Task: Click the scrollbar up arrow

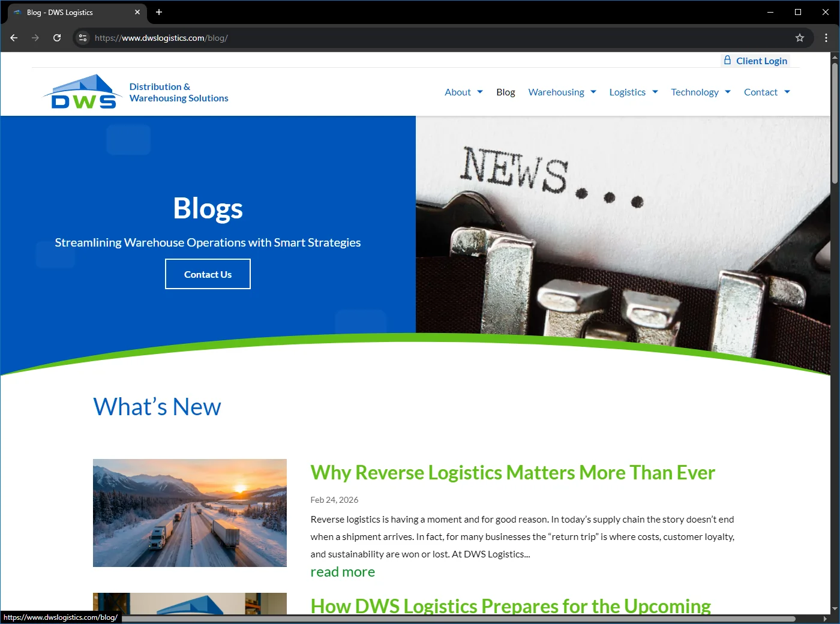Action: pos(835,56)
